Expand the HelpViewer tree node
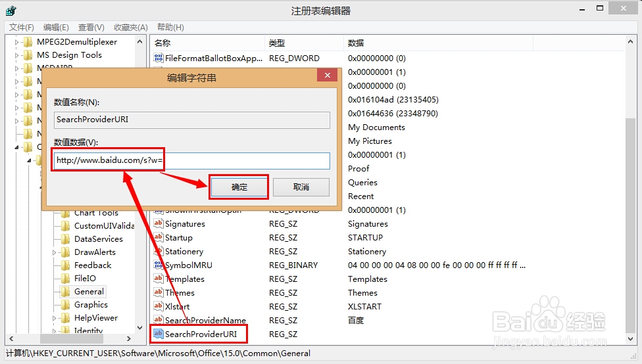Viewport: 642px width, 364px height. coord(54,318)
